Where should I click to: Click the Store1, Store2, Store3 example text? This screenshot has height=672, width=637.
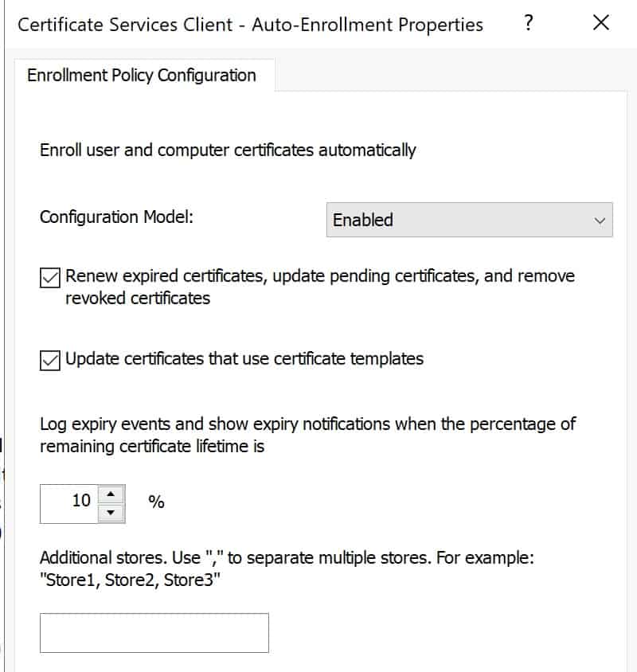tap(130, 580)
